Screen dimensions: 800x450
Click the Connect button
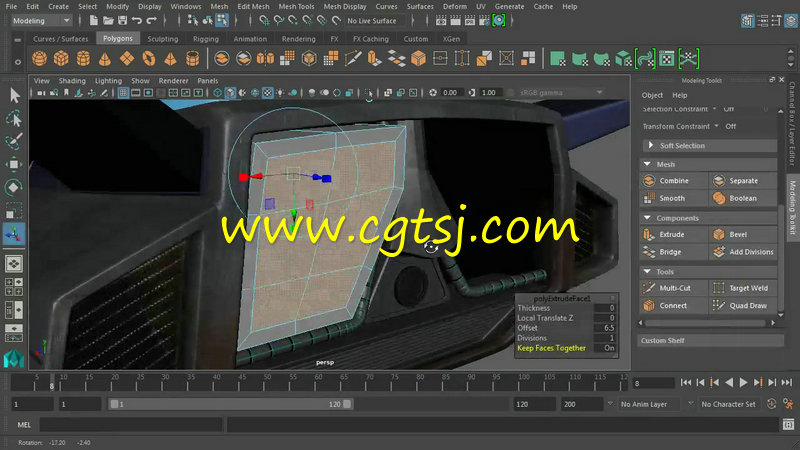[x=673, y=305]
